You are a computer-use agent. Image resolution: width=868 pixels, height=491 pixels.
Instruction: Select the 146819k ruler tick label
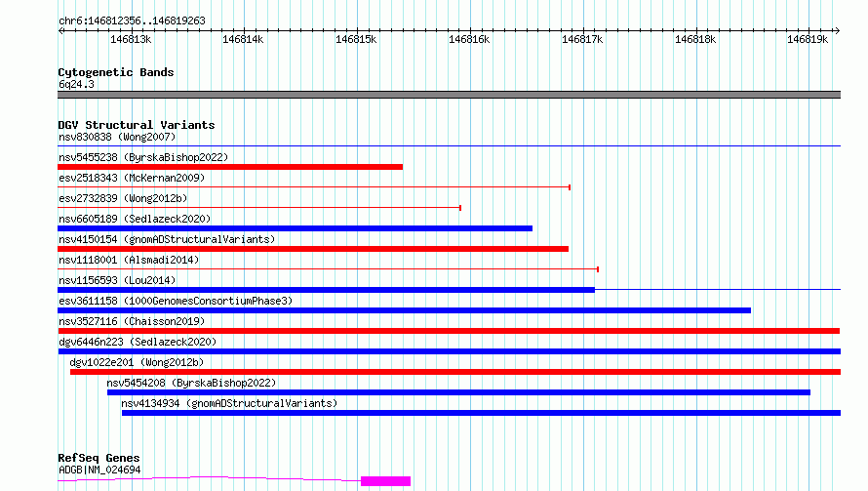[808, 39]
